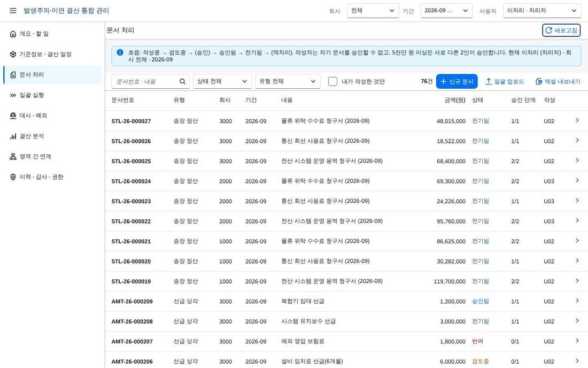Click 반려 status of AMT-26-000207

(477, 341)
